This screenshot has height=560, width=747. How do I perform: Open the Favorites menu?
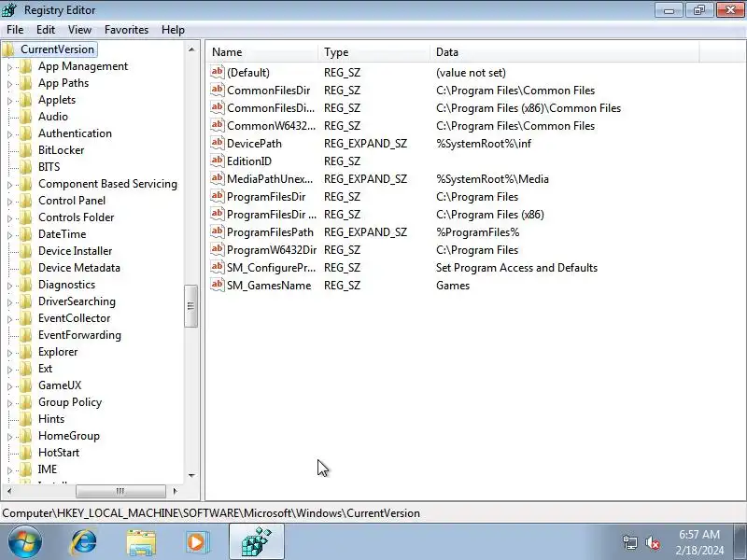tap(126, 30)
